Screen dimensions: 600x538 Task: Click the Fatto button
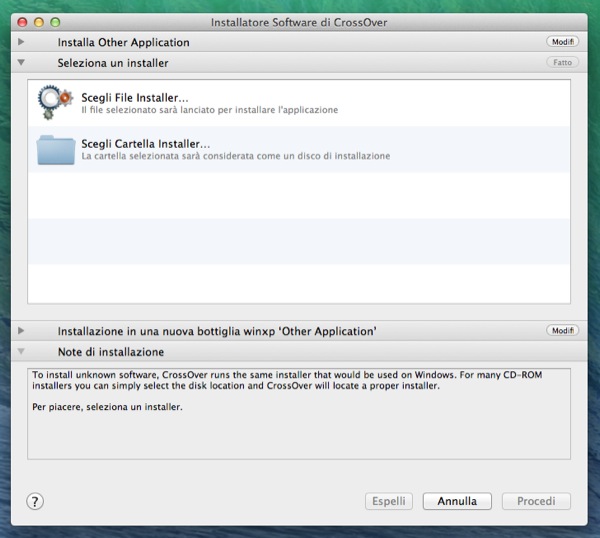(x=562, y=62)
